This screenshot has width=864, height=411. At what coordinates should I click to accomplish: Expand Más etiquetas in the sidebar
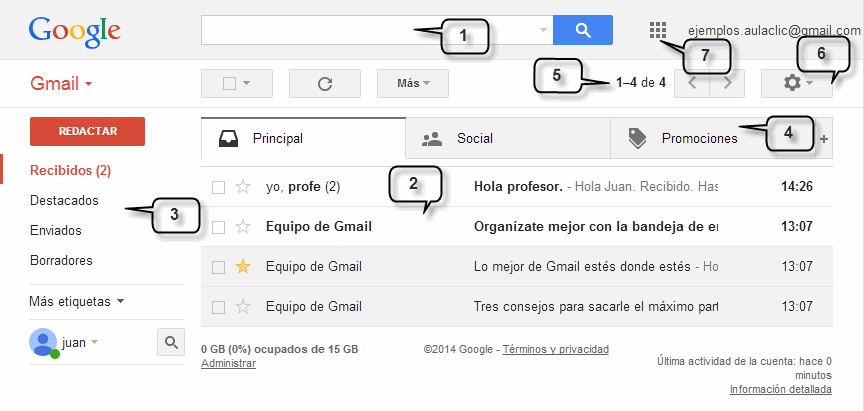[x=77, y=301]
